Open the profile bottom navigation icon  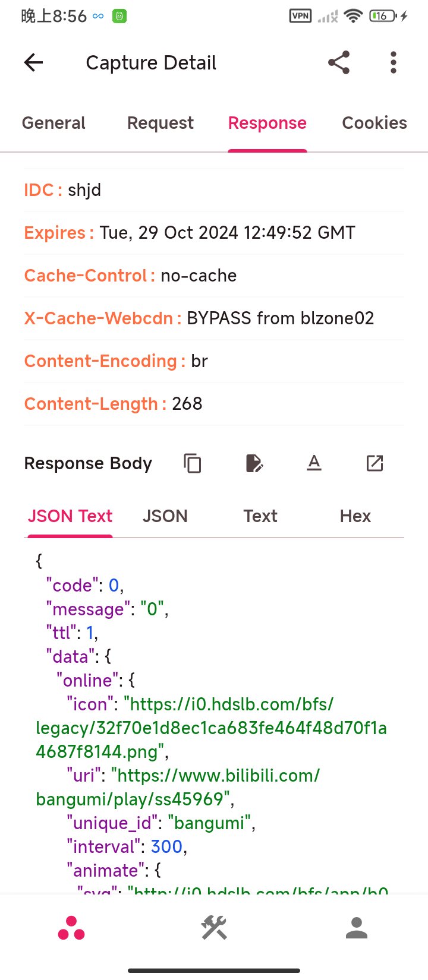click(x=357, y=928)
